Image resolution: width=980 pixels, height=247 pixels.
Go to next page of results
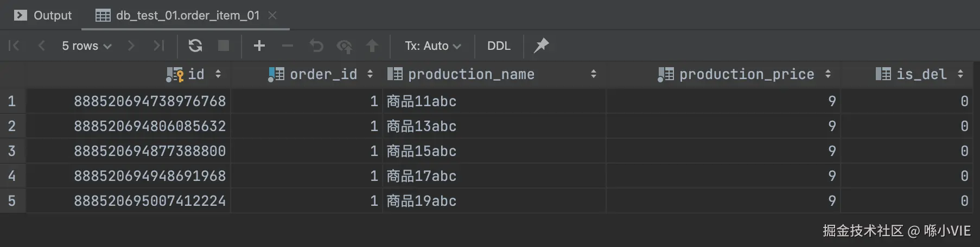tap(131, 45)
